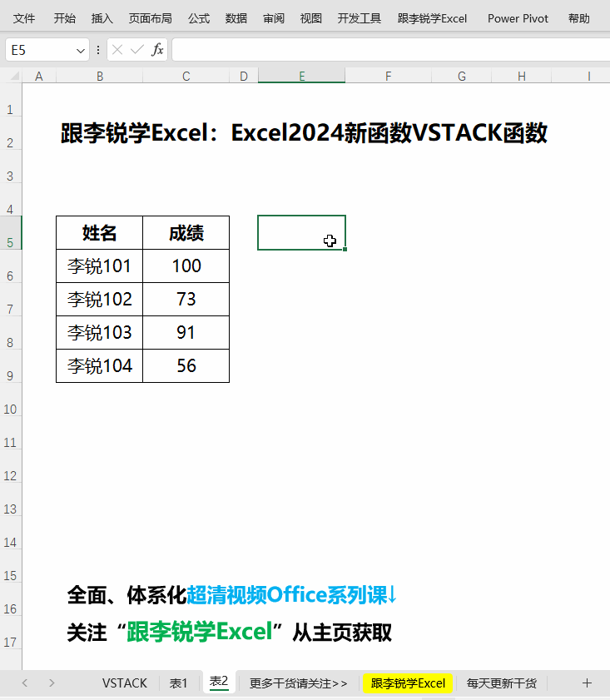Select row 9 header
The height and width of the screenshot is (700, 610).
tap(10, 366)
